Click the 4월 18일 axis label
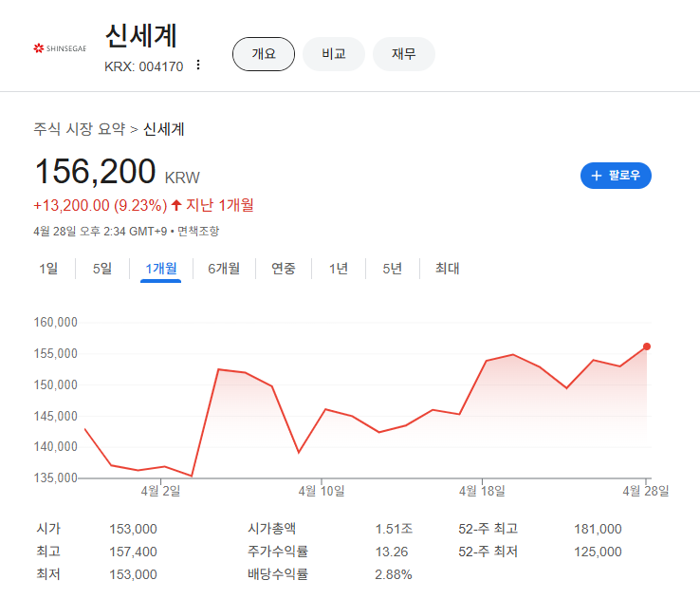Viewport: 700px width, 599px height. (x=482, y=492)
